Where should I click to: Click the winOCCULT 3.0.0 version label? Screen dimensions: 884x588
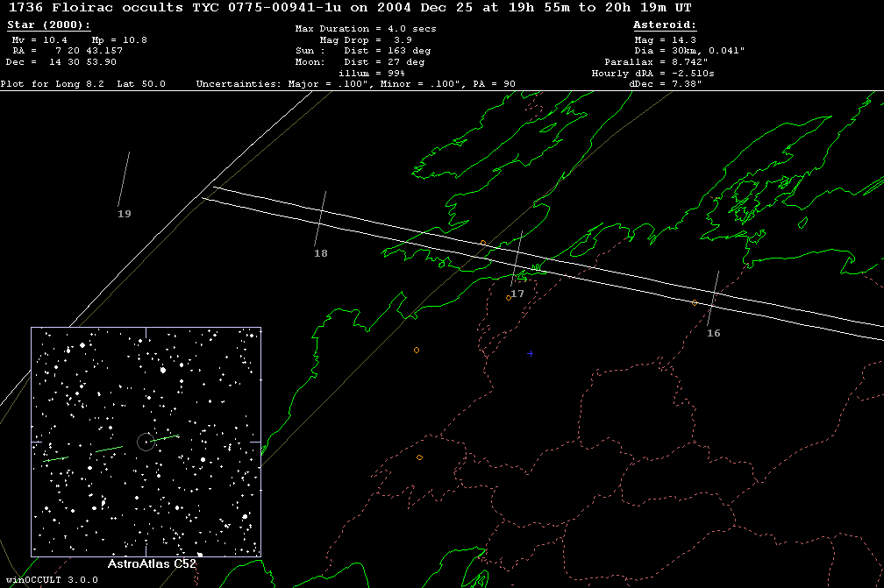pyautogui.click(x=49, y=580)
